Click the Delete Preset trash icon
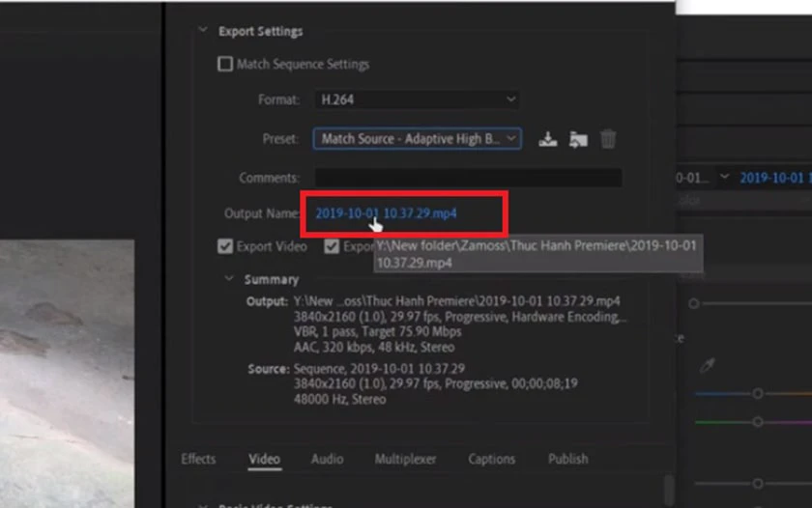 tap(608, 139)
